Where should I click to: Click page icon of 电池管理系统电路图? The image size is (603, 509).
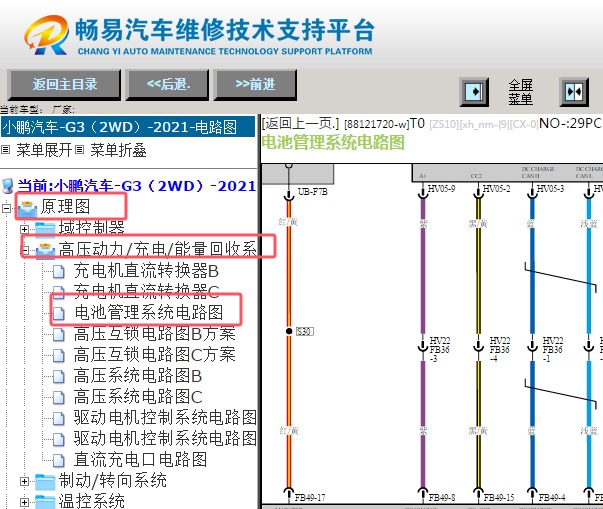point(58,313)
